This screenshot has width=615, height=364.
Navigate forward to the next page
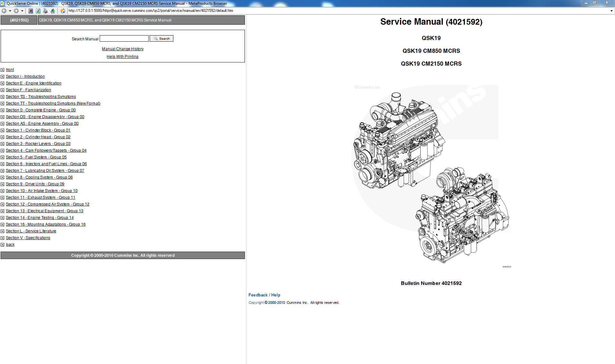click(x=16, y=11)
